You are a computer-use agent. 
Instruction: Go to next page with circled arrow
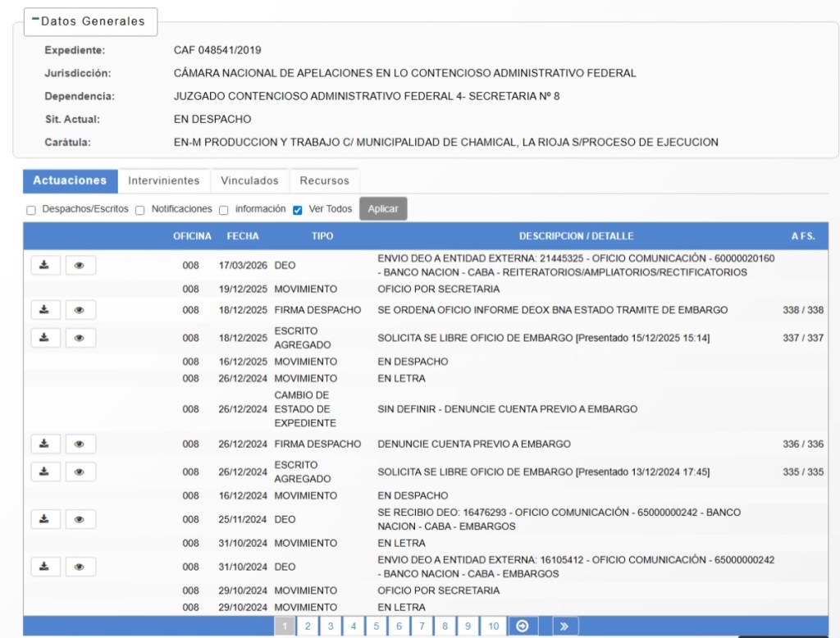[x=523, y=626]
